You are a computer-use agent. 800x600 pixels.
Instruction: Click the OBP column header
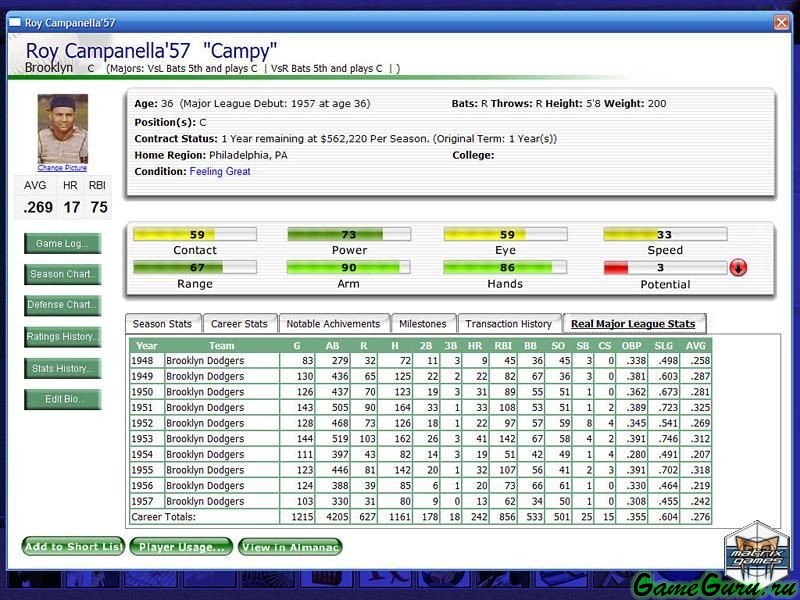click(x=632, y=345)
